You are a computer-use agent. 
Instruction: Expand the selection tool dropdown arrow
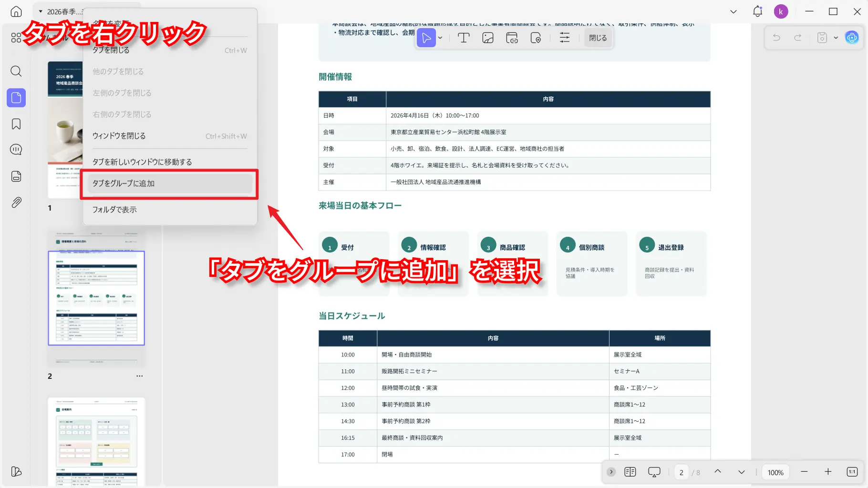pos(440,38)
